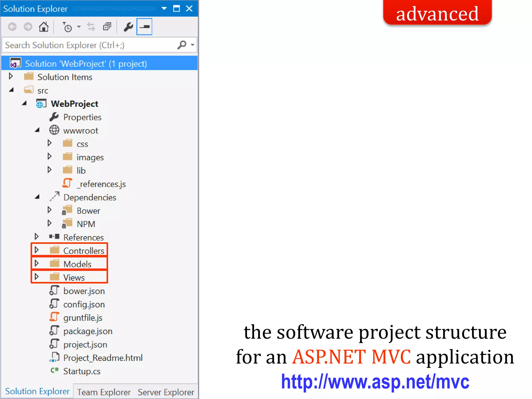Select the NPM package folder icon
532x399 pixels.
click(x=67, y=223)
